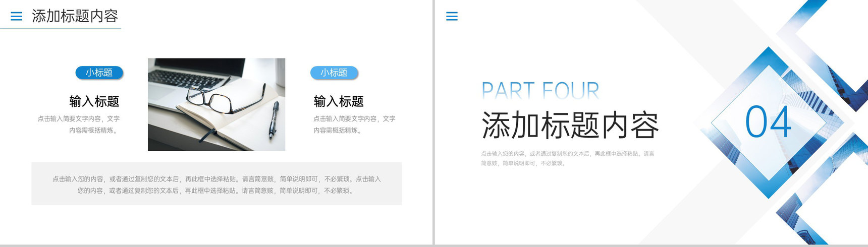Select small description under right slide title
The width and height of the screenshot is (868, 247).
pyautogui.click(x=567, y=158)
